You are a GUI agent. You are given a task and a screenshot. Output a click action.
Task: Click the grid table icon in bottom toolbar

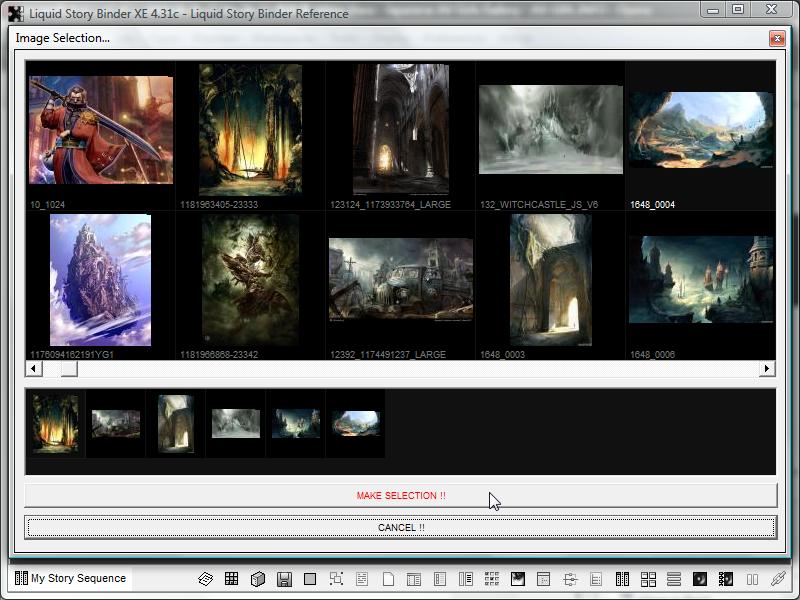(231, 579)
